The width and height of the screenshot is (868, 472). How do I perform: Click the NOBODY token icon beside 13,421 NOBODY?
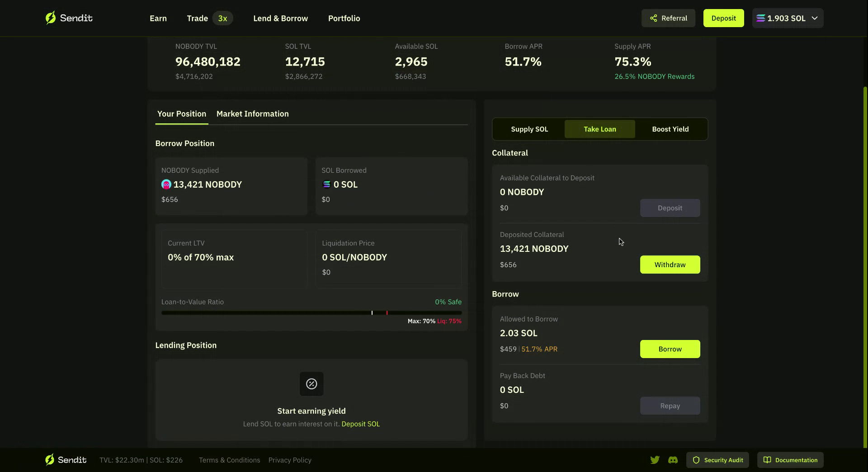coord(166,184)
